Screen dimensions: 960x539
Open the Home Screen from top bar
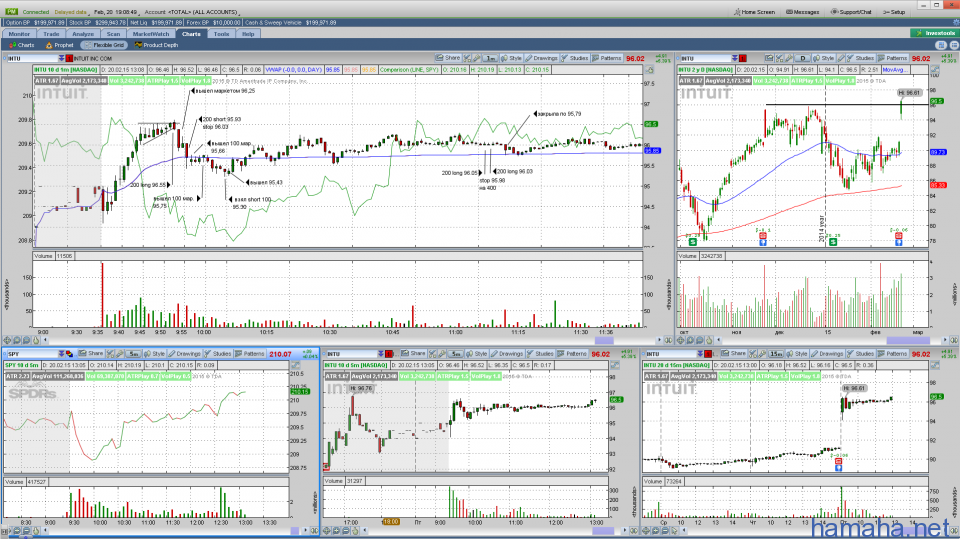754,12
